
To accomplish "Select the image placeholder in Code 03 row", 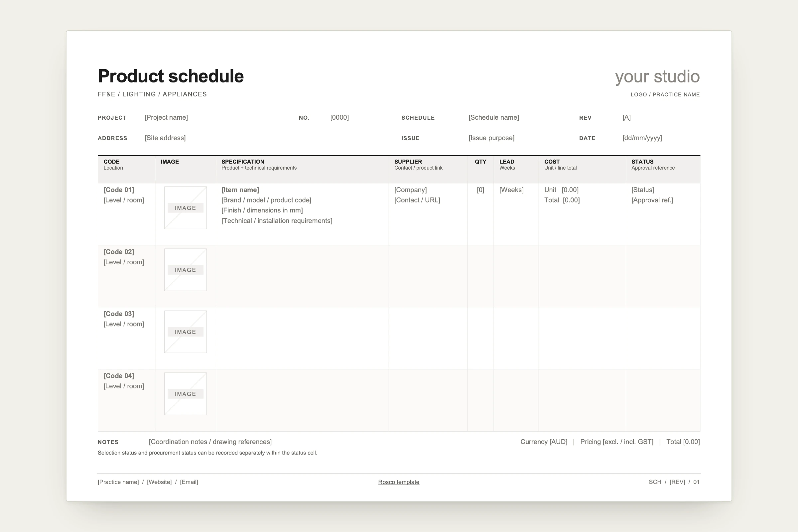I will 186,332.
